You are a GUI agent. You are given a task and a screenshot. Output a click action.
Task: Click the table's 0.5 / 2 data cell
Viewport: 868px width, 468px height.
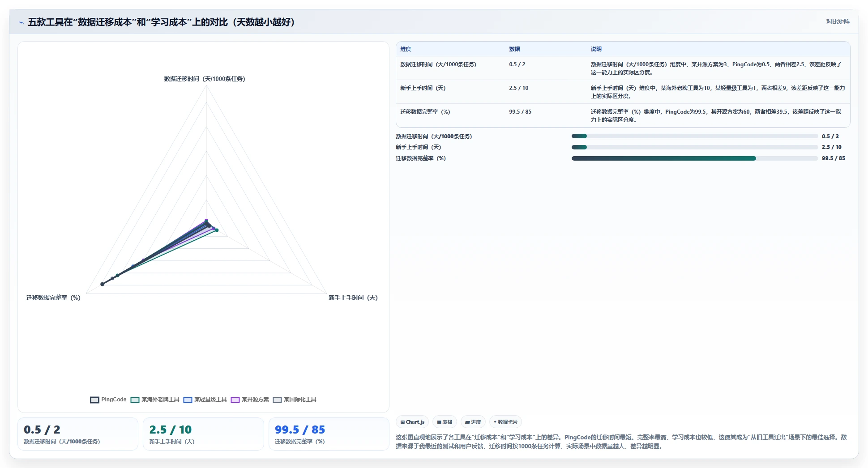tap(517, 64)
